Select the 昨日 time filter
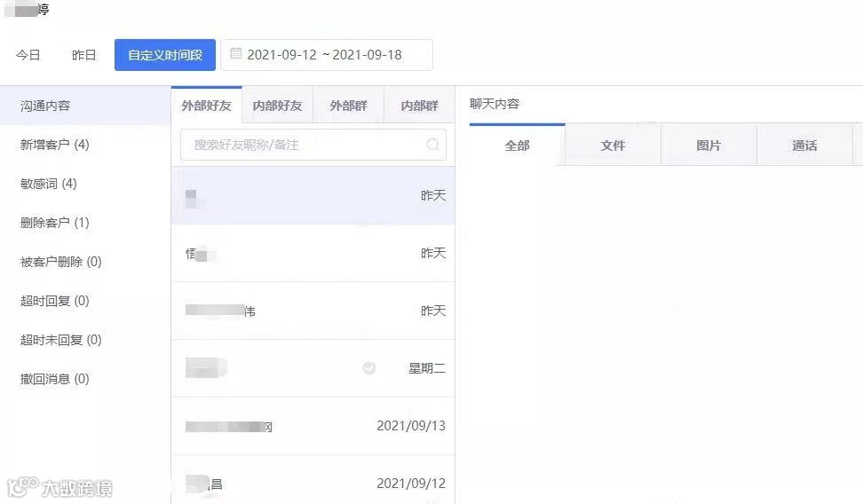This screenshot has height=504, width=863. [x=83, y=55]
